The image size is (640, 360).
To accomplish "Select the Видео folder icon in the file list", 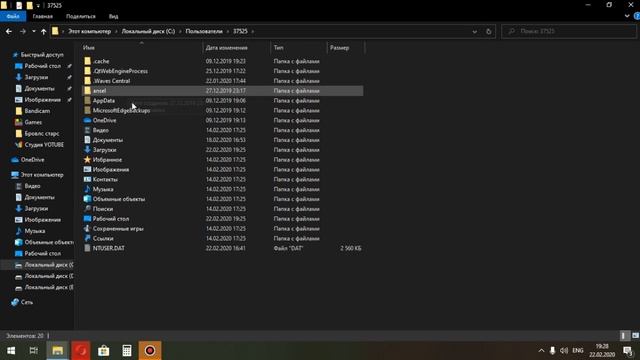I will [87, 130].
